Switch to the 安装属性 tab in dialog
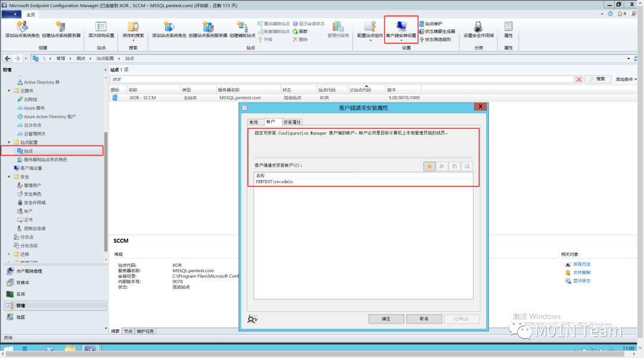Image resolution: width=644 pixels, height=358 pixels. pyautogui.click(x=292, y=122)
